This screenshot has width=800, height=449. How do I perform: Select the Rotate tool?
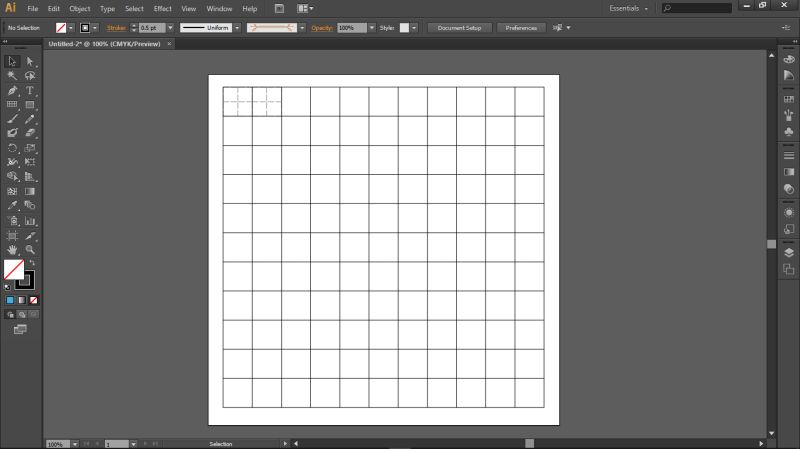pos(12,148)
